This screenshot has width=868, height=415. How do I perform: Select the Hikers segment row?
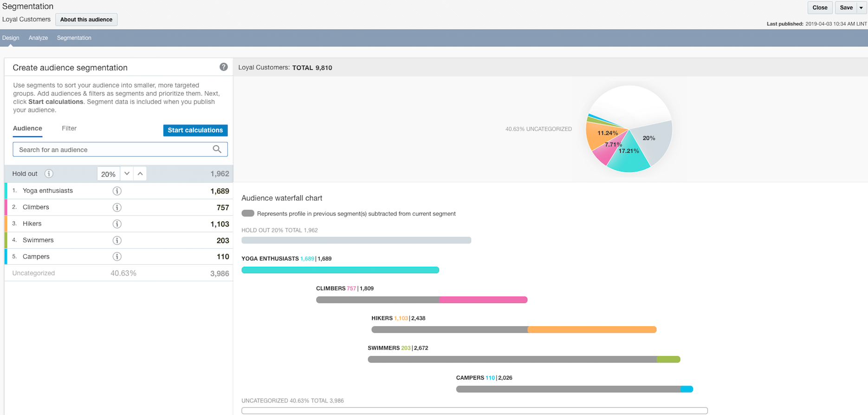pyautogui.click(x=119, y=224)
